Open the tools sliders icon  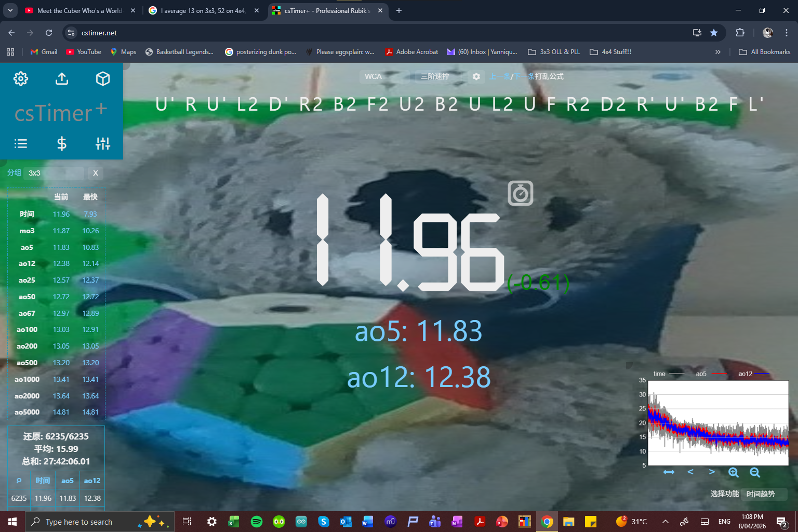point(103,143)
